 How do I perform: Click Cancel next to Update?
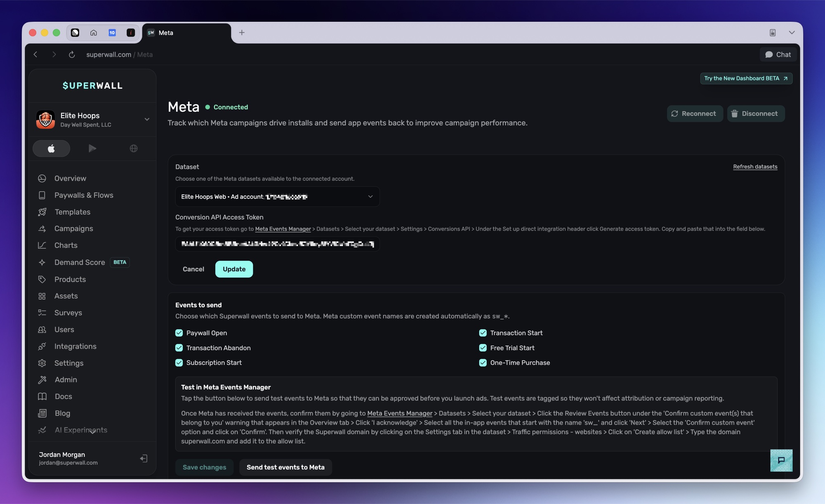193,269
